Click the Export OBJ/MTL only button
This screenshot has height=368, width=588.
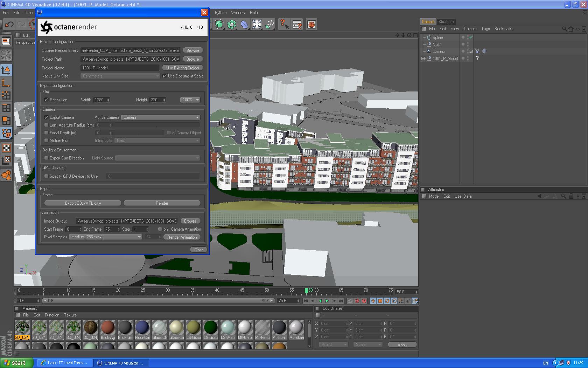(83, 203)
